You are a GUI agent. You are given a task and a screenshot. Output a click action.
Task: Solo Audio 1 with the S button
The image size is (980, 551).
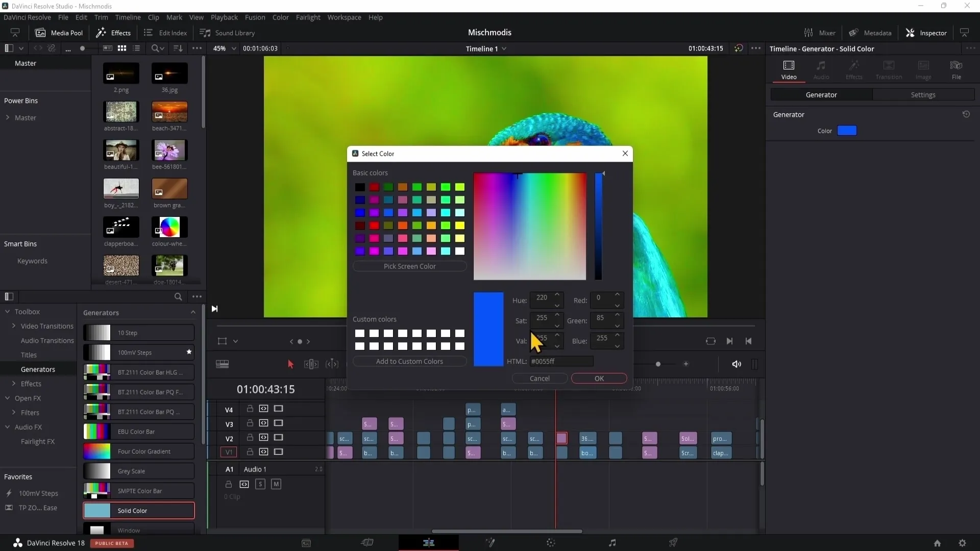[x=260, y=484]
